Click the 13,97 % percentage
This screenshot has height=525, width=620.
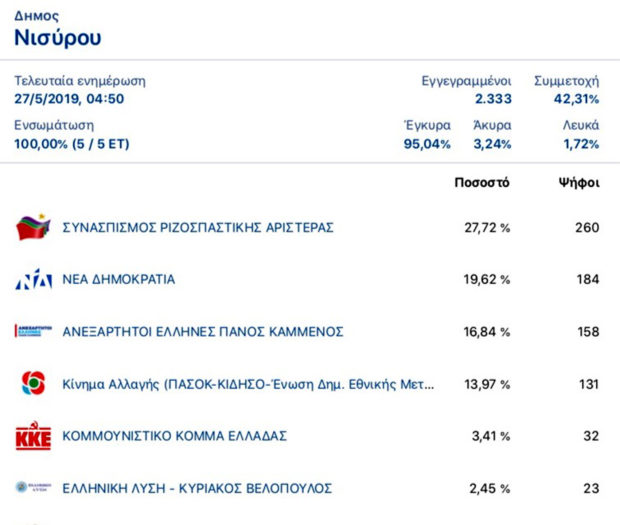tap(487, 384)
